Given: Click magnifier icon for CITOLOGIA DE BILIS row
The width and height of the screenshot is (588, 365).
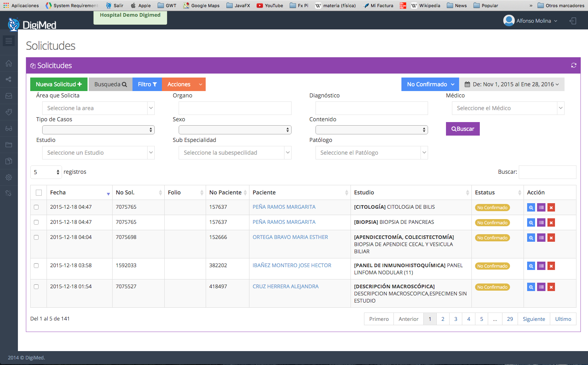Looking at the screenshot, I should coord(531,208).
